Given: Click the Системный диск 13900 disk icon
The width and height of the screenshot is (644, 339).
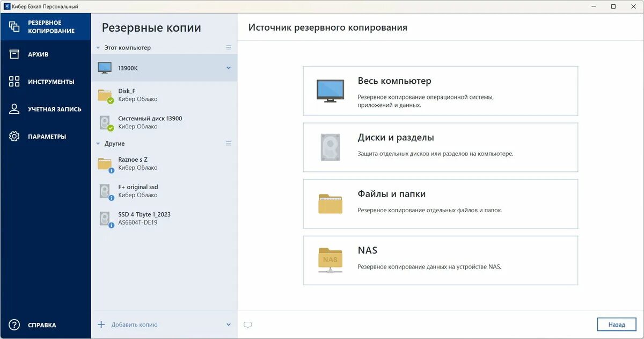Looking at the screenshot, I should click(x=105, y=122).
